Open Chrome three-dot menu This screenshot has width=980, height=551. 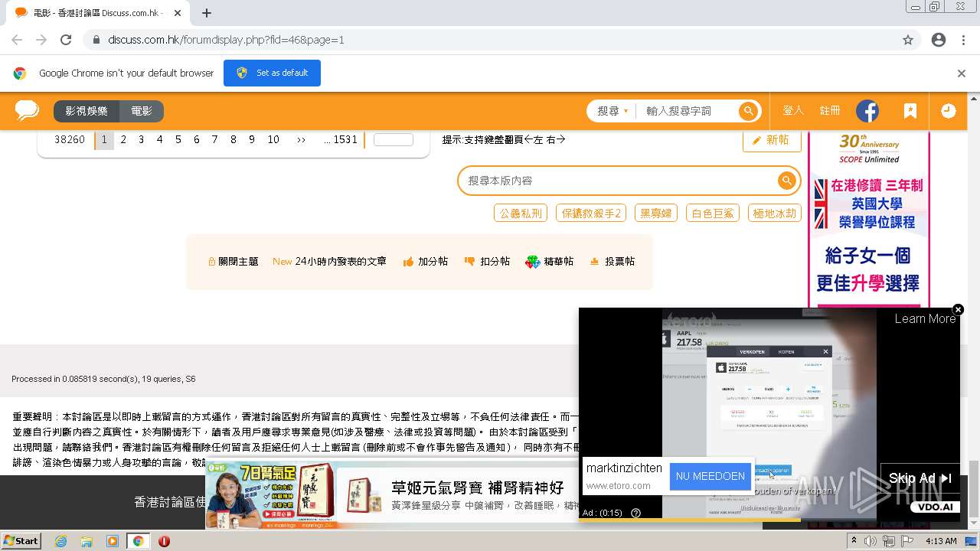click(963, 40)
